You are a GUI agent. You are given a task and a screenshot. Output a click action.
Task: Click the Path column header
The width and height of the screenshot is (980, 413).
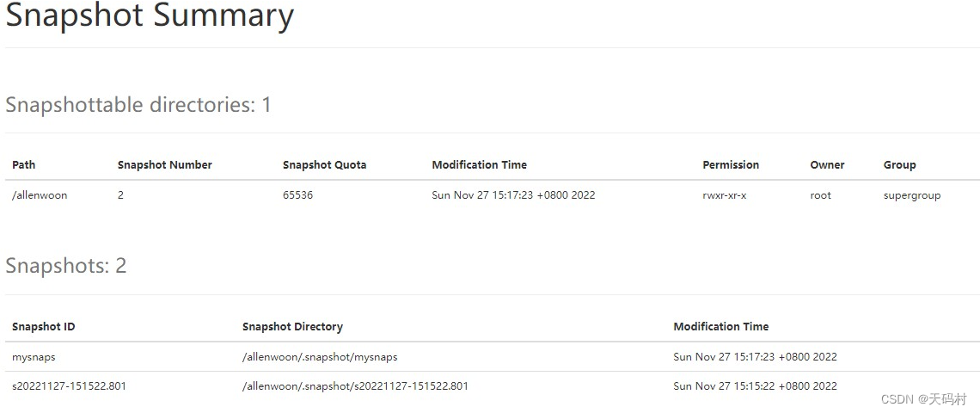pos(24,164)
